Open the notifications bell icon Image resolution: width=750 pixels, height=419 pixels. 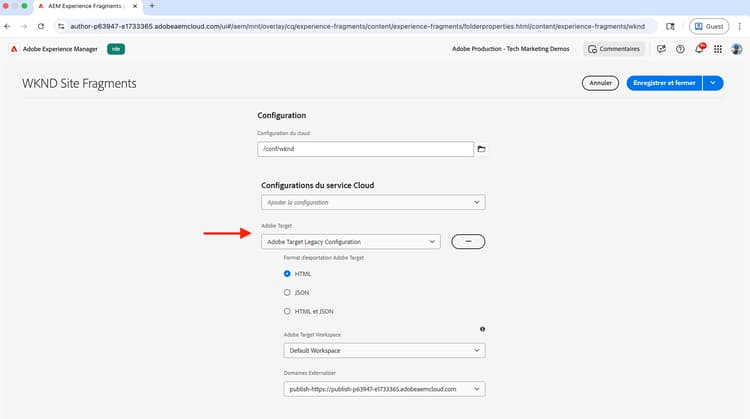(699, 49)
